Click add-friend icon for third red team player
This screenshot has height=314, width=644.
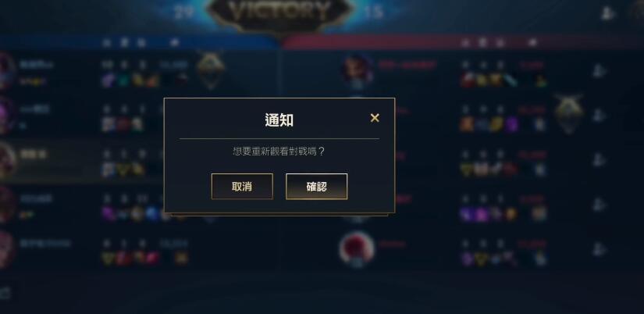click(600, 160)
